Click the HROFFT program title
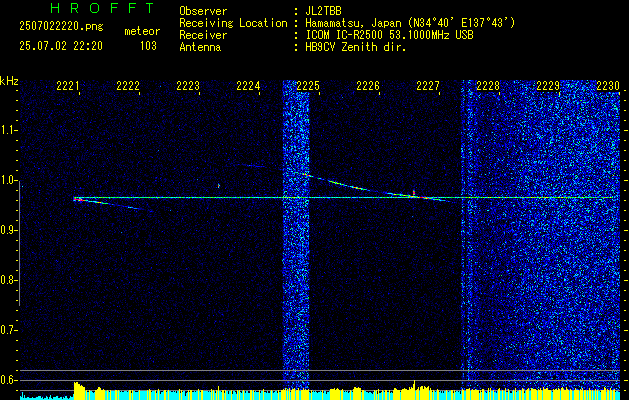Viewport: 629px width, 400px height. (x=102, y=8)
